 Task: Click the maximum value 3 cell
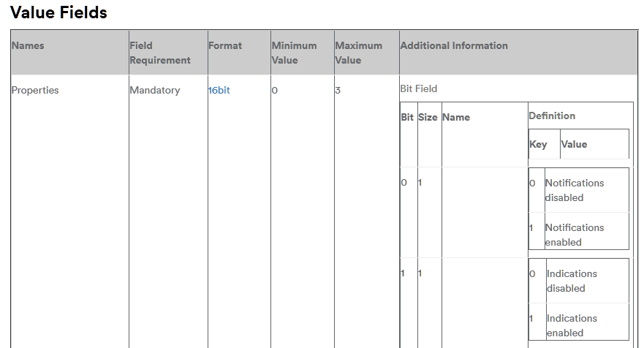coord(338,91)
